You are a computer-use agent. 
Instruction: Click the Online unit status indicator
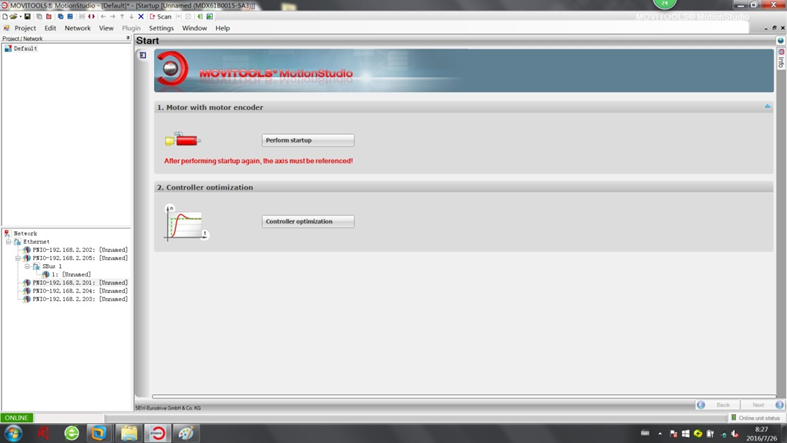(755, 418)
